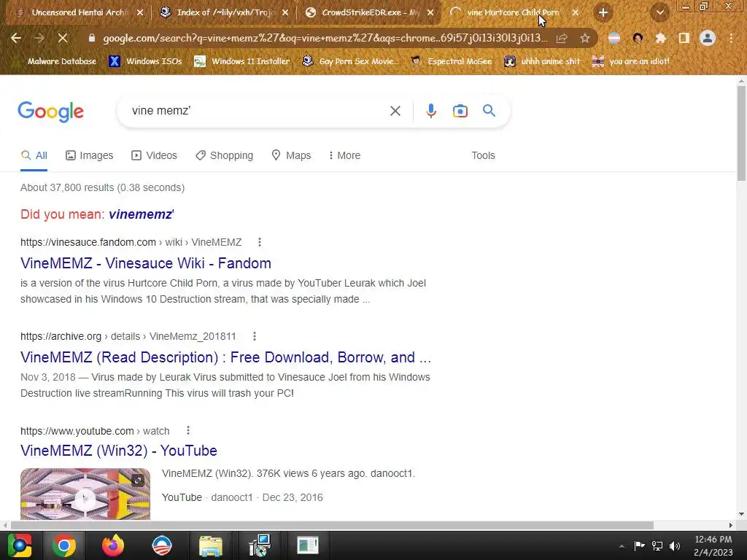Viewport: 747px width, 560px height.
Task: Open the volume control speaker icon
Action: tap(675, 545)
